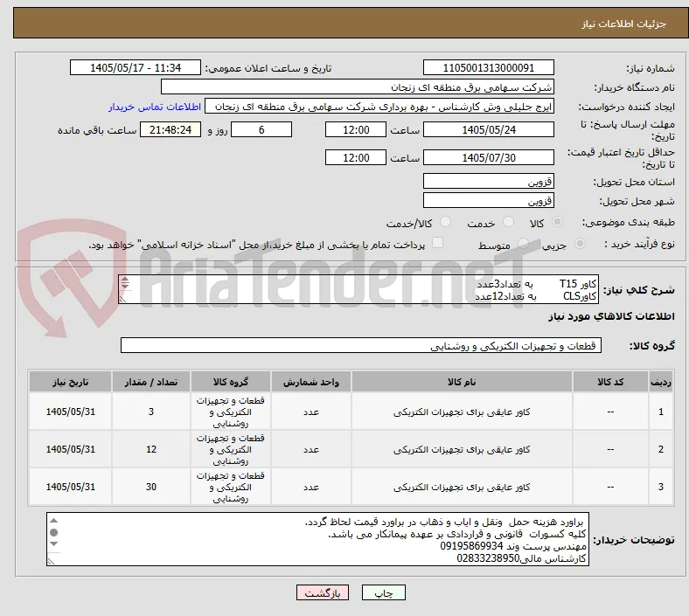Screen dimensions: 689x616
Task: Click item name in row 1
Action: [x=462, y=412]
